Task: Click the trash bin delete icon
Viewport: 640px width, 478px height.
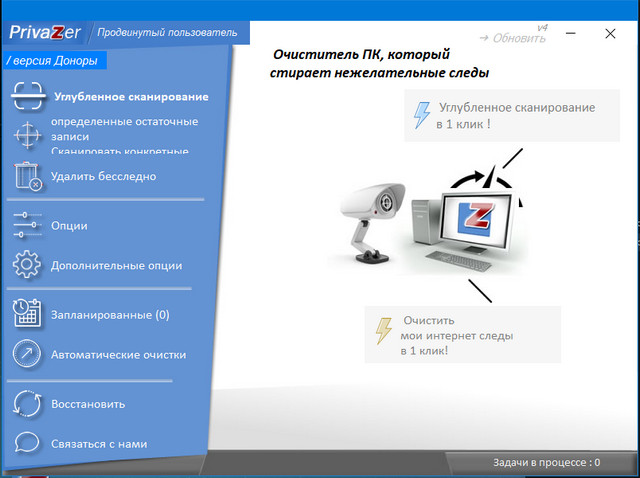Action: pos(27,176)
